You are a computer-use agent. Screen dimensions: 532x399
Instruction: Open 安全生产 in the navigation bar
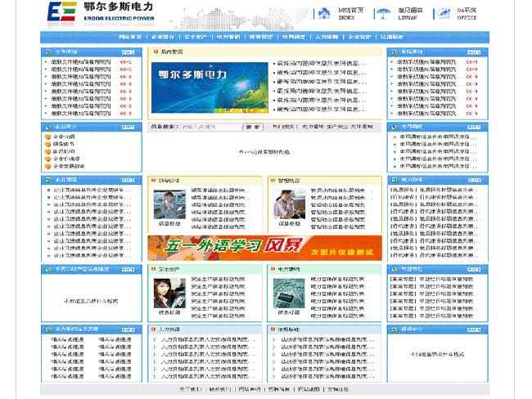pos(193,37)
